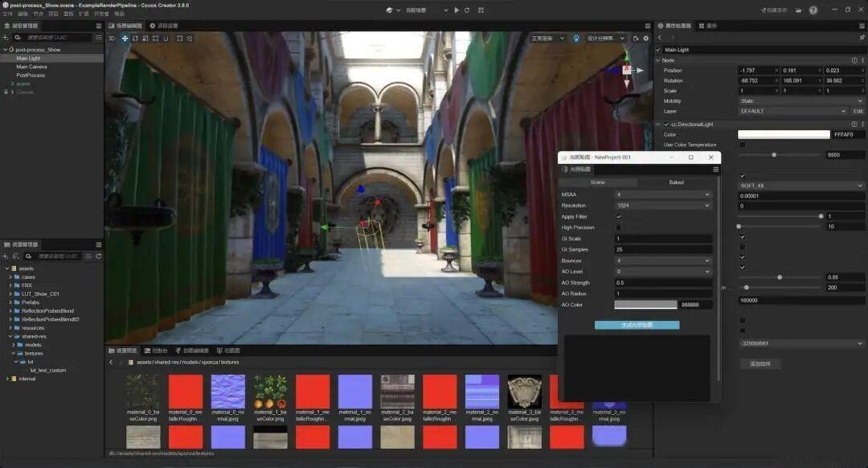Click the refresh icon in the assets panel
Viewport: 868px width, 468px height.
(x=99, y=256)
